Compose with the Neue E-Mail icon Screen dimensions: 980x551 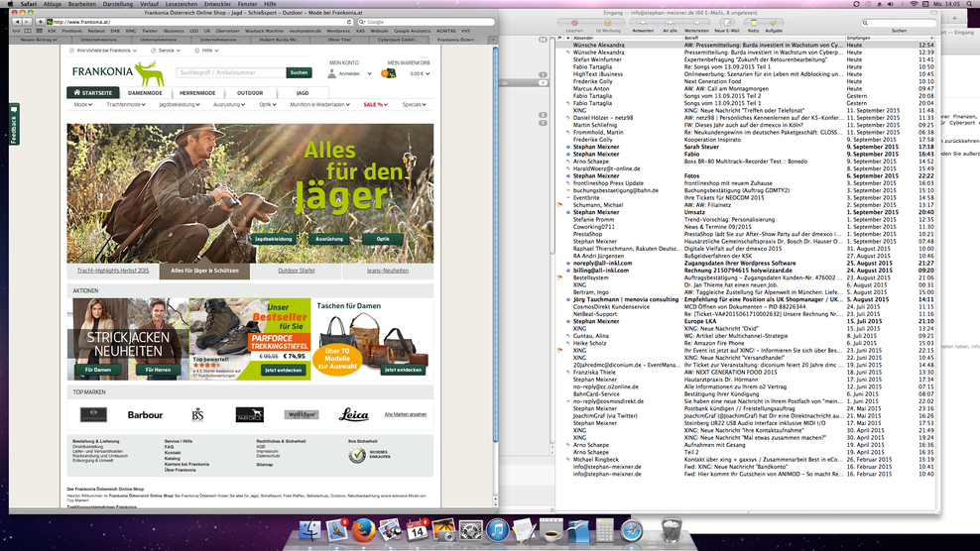tap(727, 23)
